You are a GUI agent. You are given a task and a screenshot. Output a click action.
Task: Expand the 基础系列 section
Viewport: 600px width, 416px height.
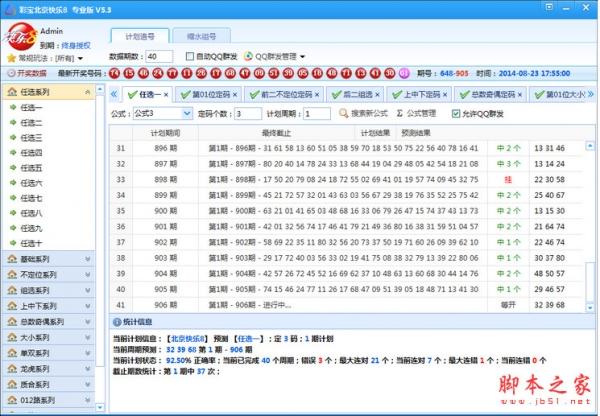88,259
